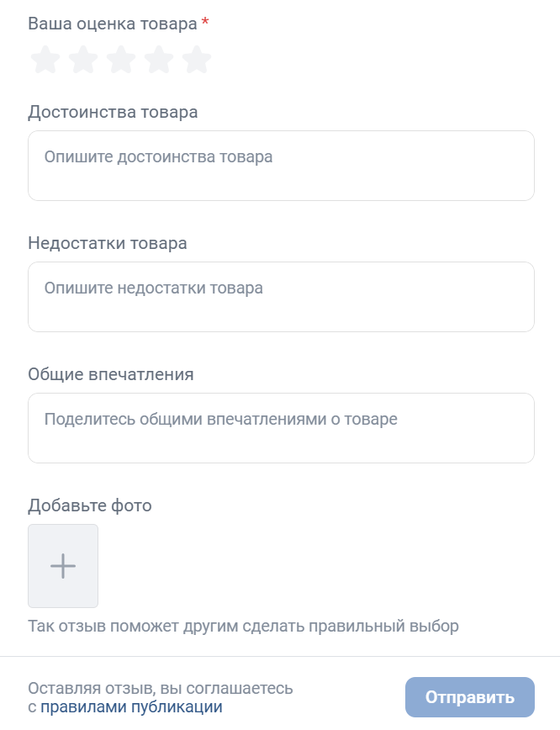
Task: Click the 'Достоинства товара' heading
Action: (113, 112)
